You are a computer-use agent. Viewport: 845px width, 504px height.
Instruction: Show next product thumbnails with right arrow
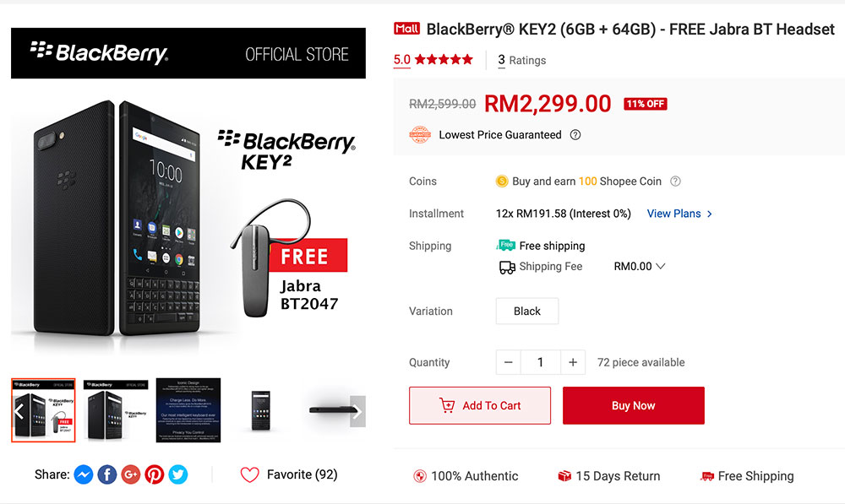pyautogui.click(x=357, y=411)
